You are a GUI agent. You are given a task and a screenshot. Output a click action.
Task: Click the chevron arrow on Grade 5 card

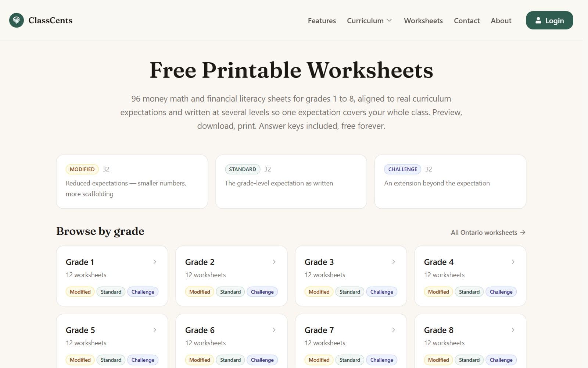(x=155, y=330)
